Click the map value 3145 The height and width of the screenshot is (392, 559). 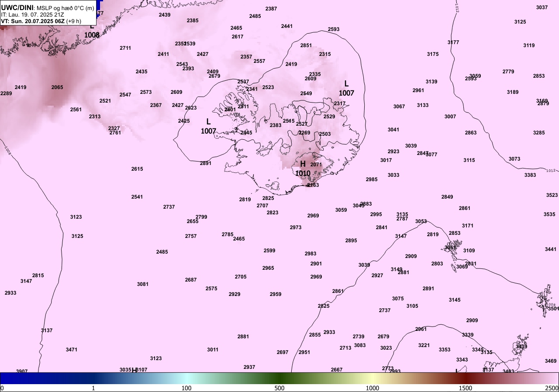(455, 300)
